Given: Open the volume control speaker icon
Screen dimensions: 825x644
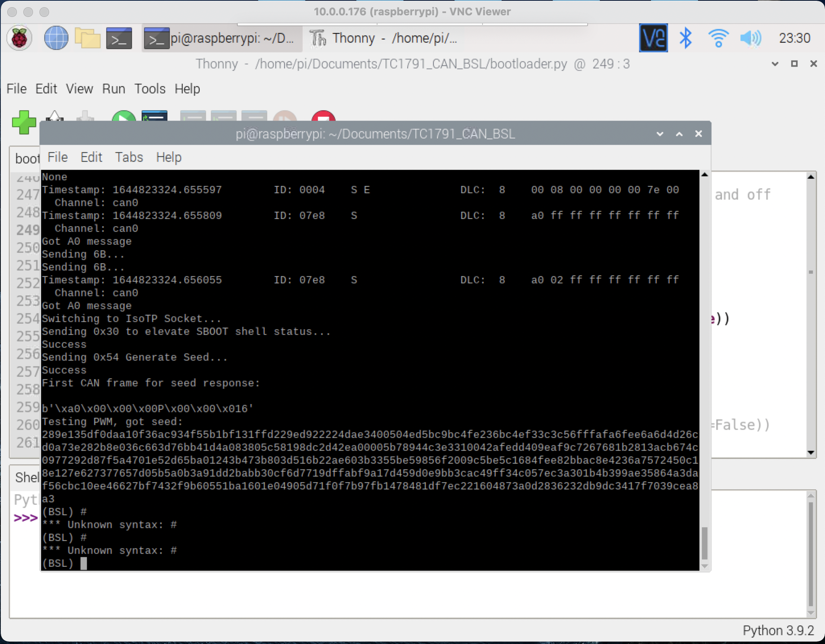Looking at the screenshot, I should pos(751,38).
